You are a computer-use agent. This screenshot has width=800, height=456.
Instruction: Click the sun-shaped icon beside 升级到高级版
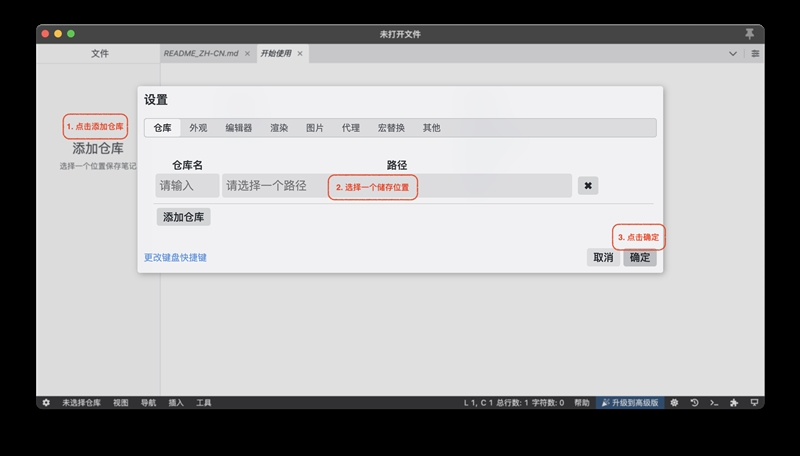(x=674, y=403)
